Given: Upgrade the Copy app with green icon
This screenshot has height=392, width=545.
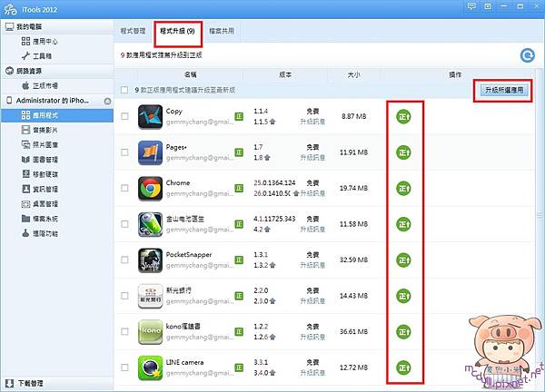Looking at the screenshot, I should tap(403, 117).
